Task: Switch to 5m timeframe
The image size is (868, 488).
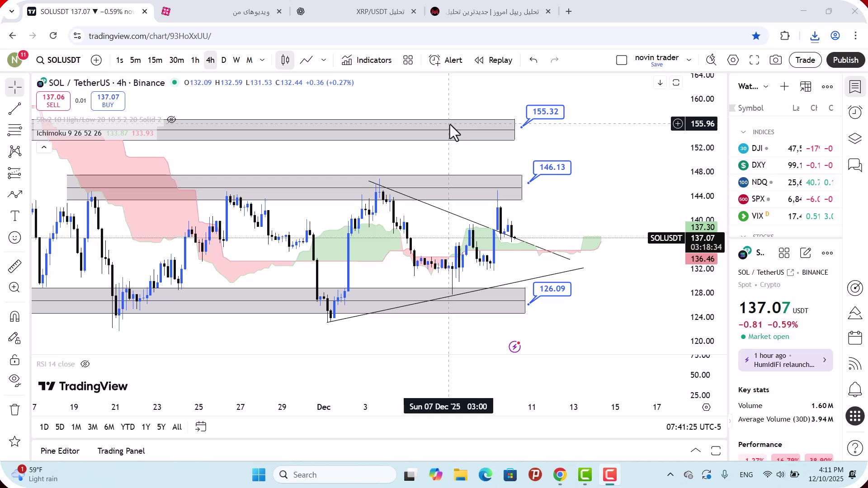Action: point(135,60)
